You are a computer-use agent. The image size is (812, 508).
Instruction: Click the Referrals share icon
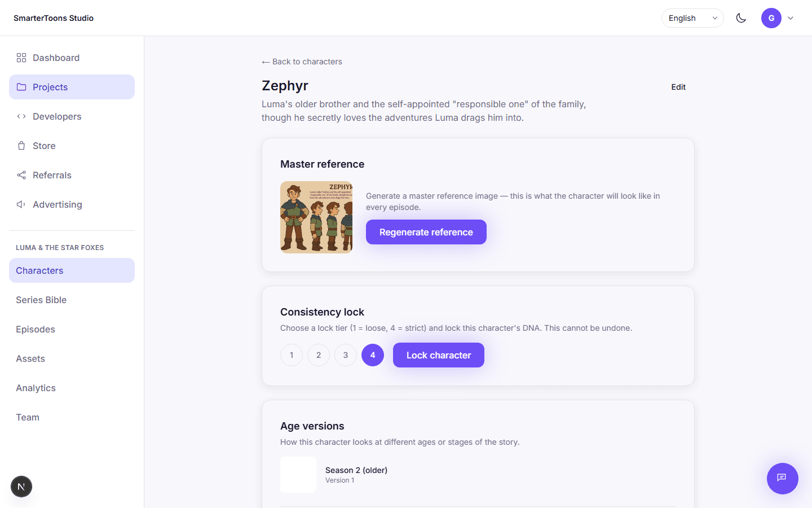click(x=21, y=175)
